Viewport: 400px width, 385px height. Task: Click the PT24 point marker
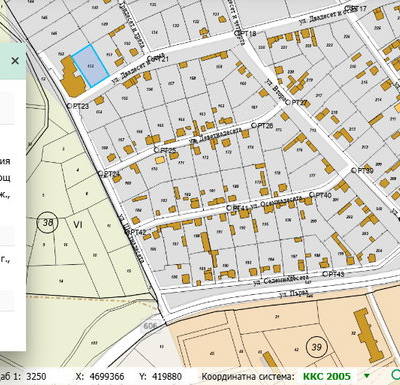pos(101,174)
